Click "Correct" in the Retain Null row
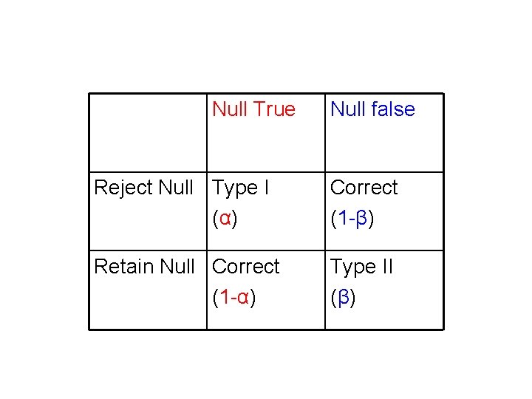532x399 pixels. 245,266
